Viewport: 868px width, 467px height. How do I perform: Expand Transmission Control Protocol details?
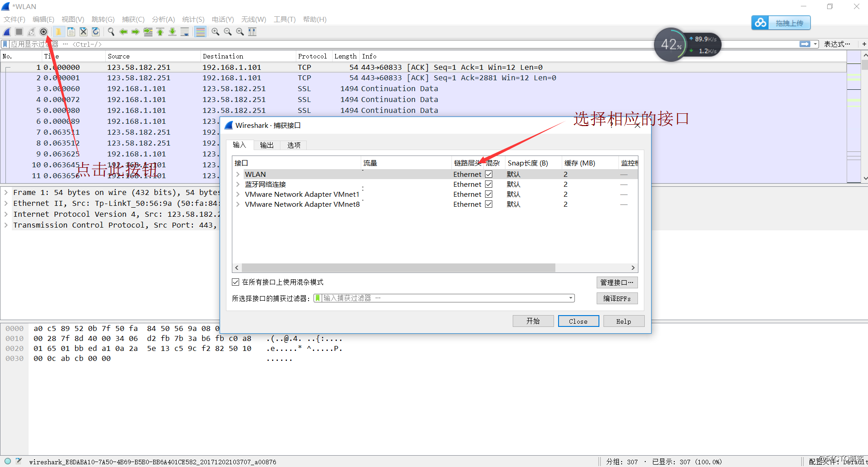[6, 225]
